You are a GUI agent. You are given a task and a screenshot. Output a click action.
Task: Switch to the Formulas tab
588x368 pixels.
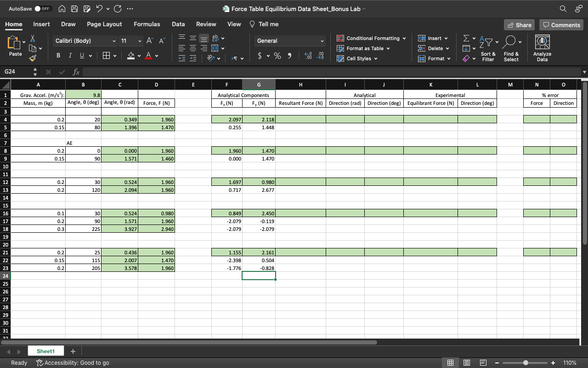pos(147,24)
